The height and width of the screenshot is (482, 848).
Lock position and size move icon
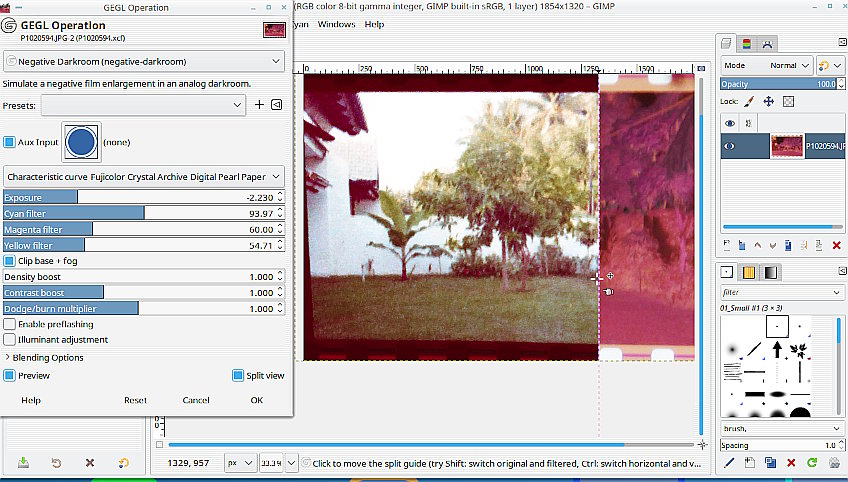(768, 101)
